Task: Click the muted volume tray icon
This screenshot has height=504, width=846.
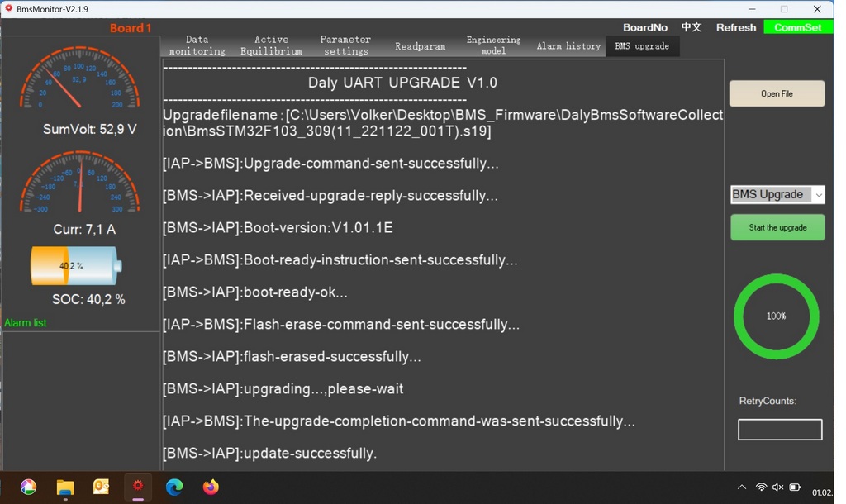Action: 777,487
